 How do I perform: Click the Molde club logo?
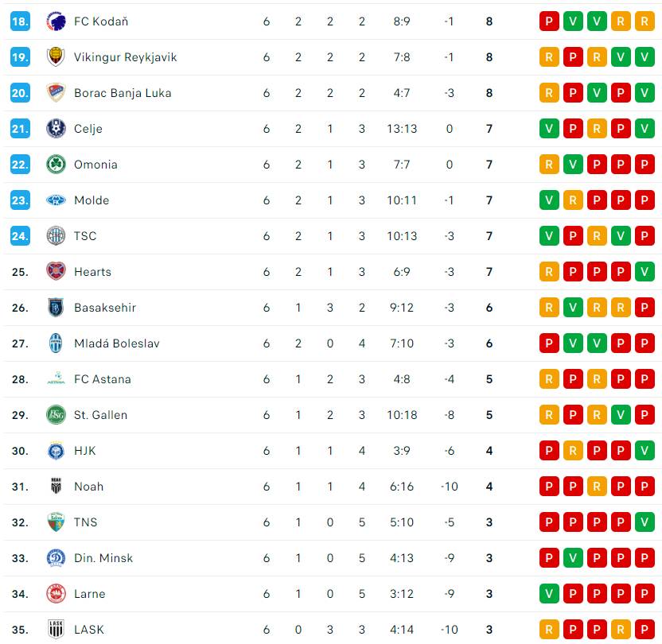[x=56, y=200]
